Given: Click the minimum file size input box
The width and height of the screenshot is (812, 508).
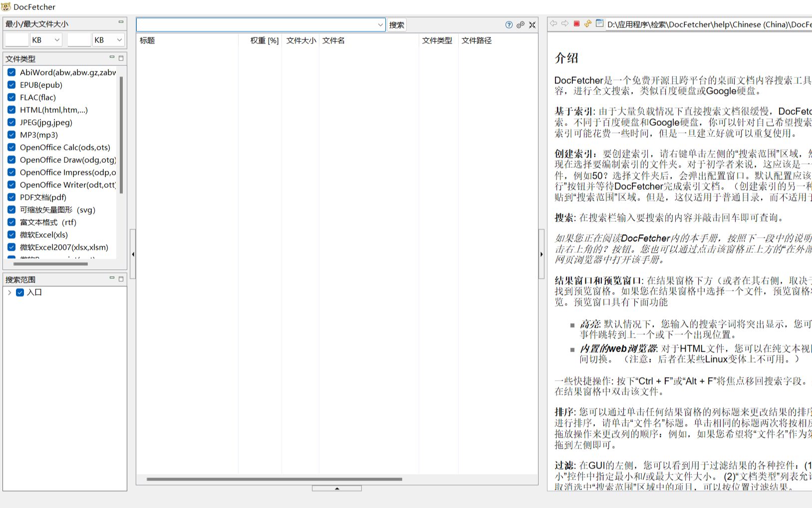Looking at the screenshot, I should [x=17, y=40].
